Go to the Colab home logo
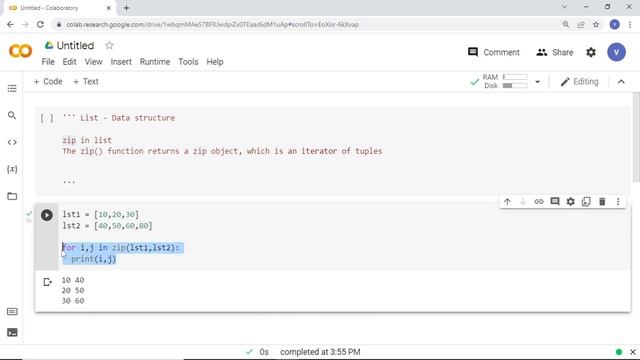640x360 pixels. click(x=20, y=51)
